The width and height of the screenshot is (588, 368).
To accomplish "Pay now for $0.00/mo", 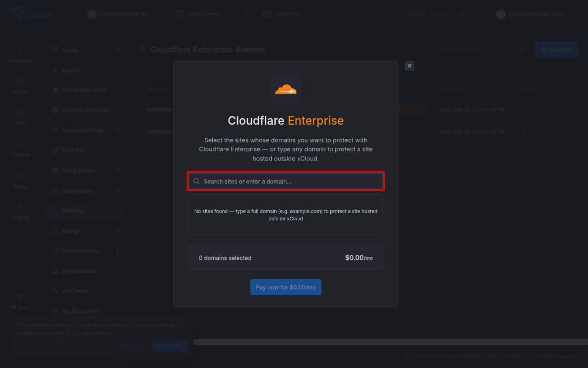I will pyautogui.click(x=286, y=287).
